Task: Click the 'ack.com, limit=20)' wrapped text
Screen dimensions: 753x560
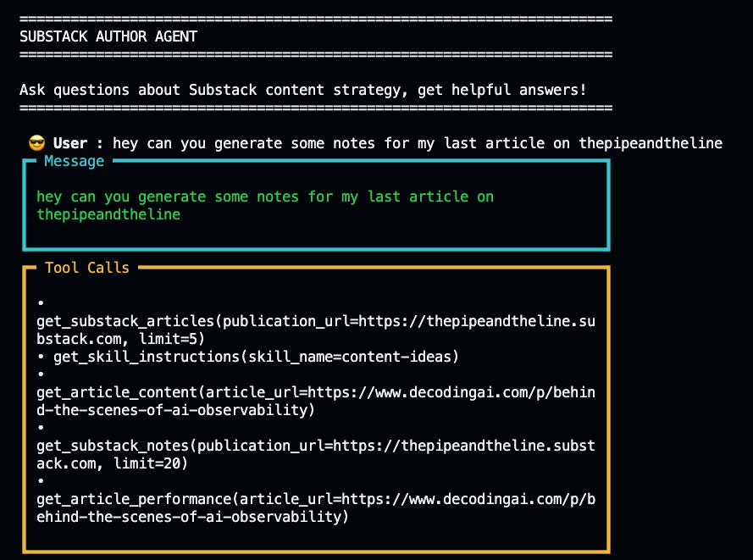Action: pyautogui.click(x=112, y=463)
